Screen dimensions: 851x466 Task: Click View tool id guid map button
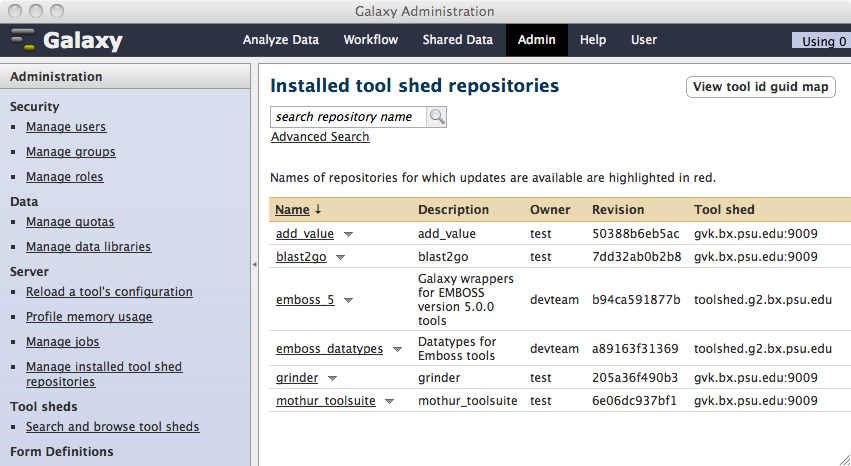click(x=760, y=87)
